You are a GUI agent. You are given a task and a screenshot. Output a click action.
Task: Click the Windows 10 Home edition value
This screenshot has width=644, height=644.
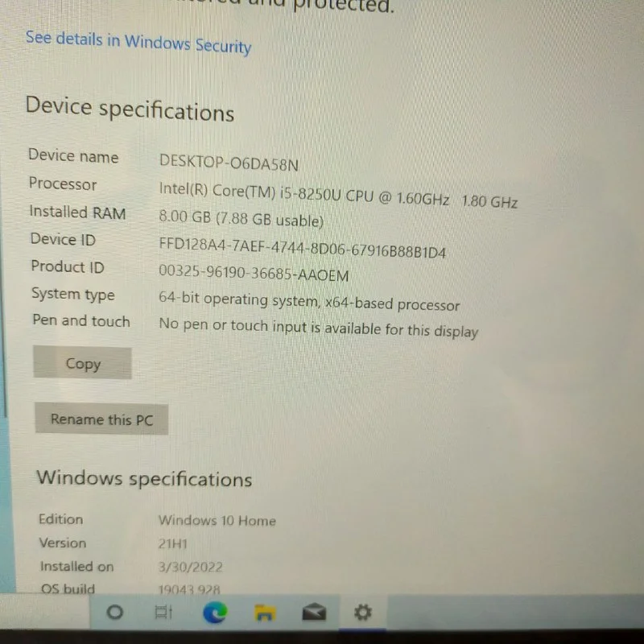point(217,520)
